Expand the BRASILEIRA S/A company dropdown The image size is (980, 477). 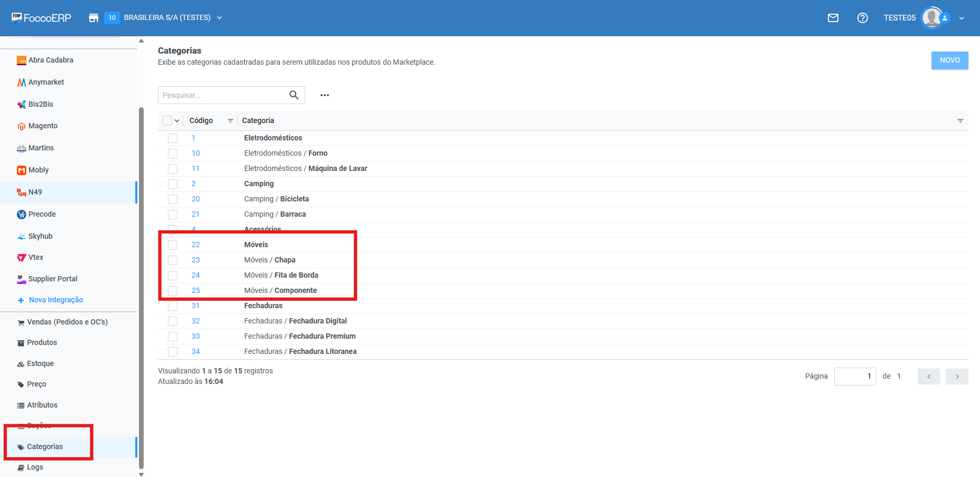click(219, 18)
